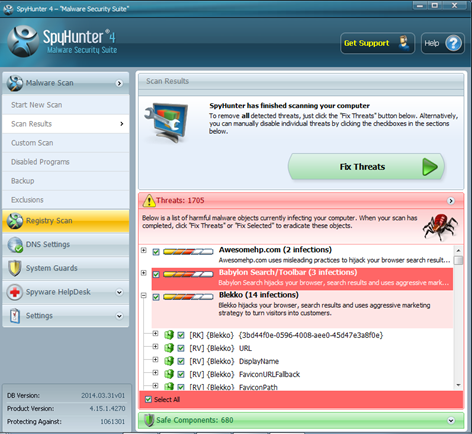
Task: Uncheck the Blekko threat group checkbox
Action: (156, 297)
